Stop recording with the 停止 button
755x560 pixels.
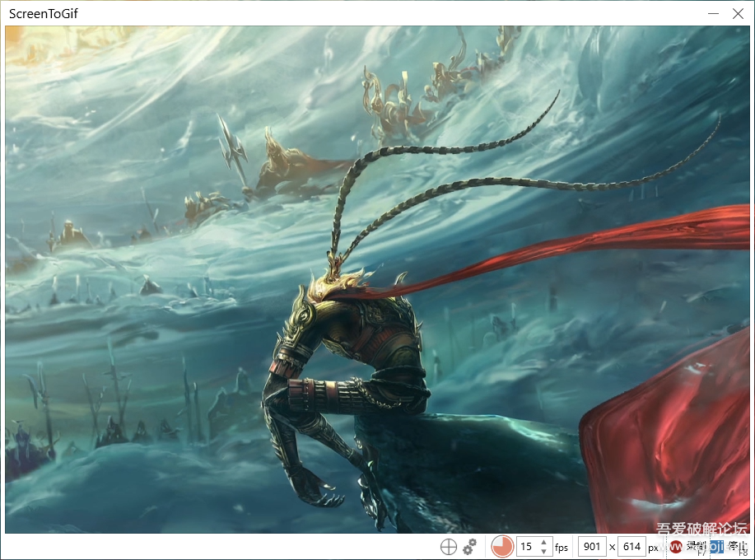click(x=729, y=547)
